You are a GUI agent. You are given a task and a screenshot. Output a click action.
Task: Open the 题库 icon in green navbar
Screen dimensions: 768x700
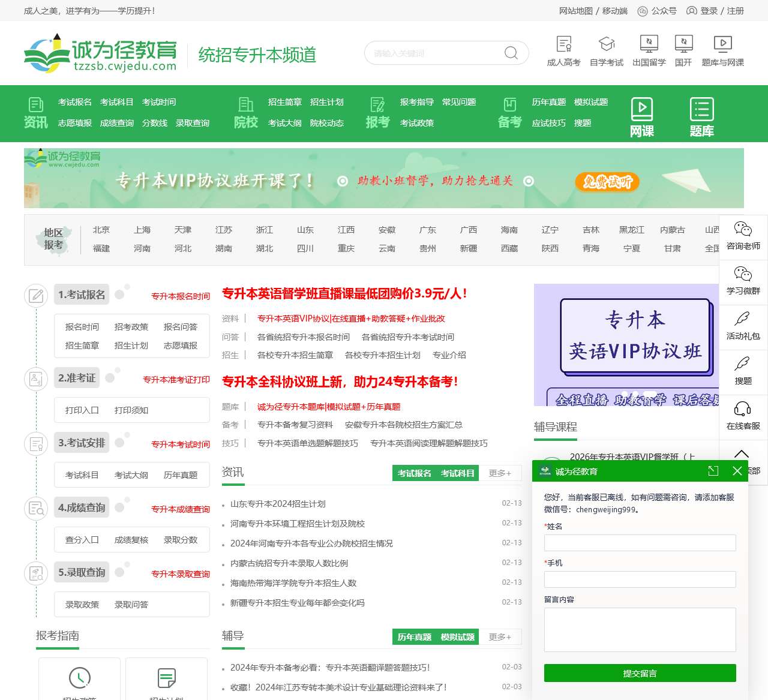click(701, 109)
